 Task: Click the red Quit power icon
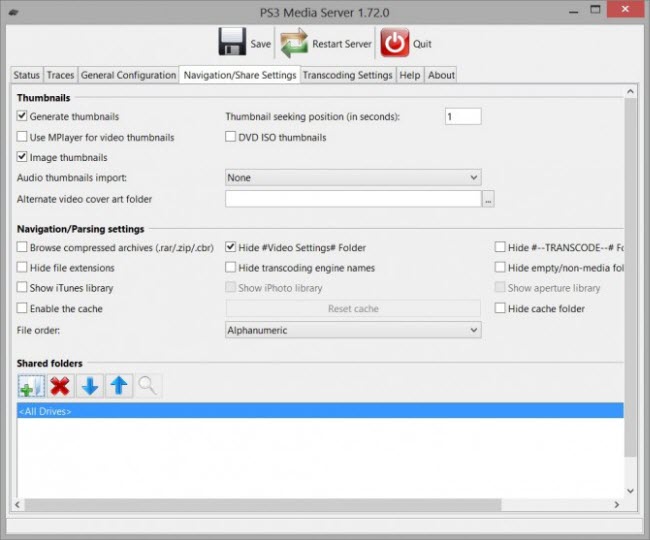(395, 42)
